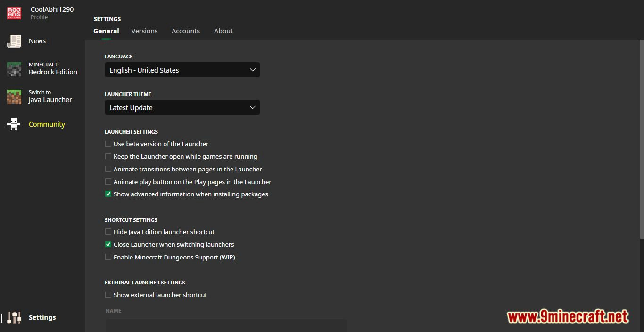
Task: Toggle Hide Java Edition launcher shortcut
Action: click(x=108, y=231)
